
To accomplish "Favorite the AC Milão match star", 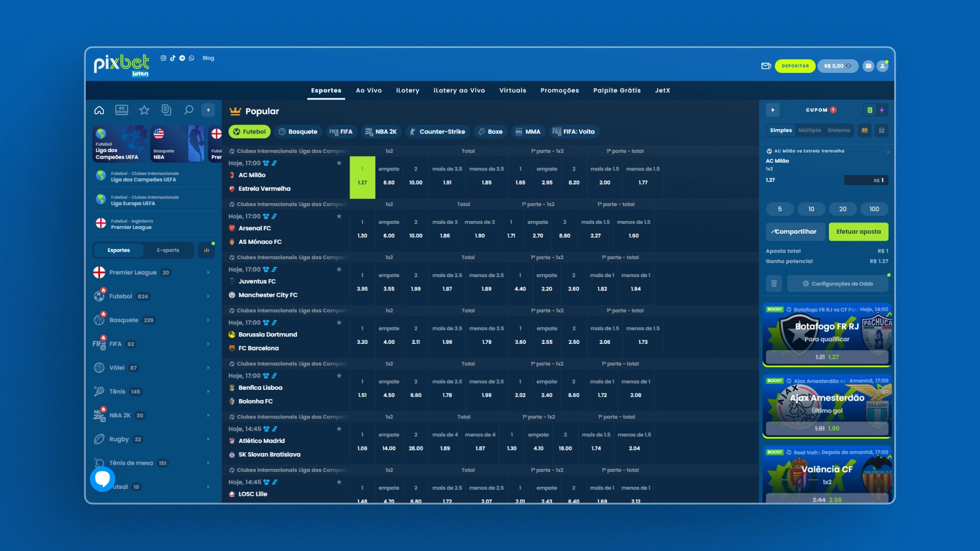I will click(339, 163).
